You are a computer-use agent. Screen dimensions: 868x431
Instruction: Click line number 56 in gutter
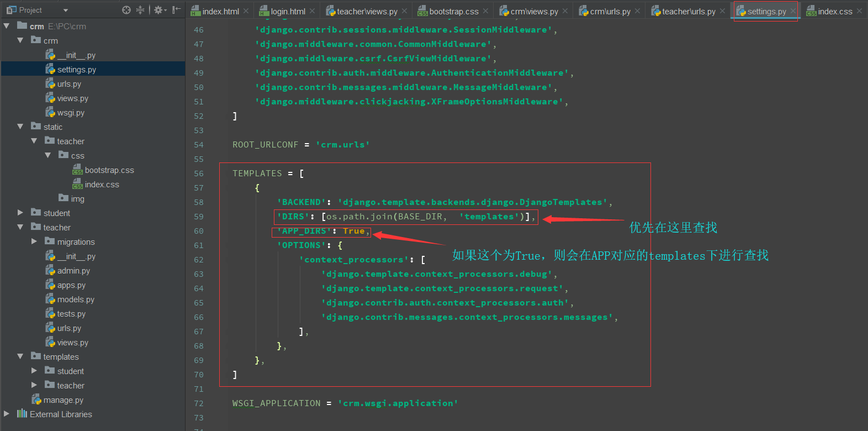(199, 174)
